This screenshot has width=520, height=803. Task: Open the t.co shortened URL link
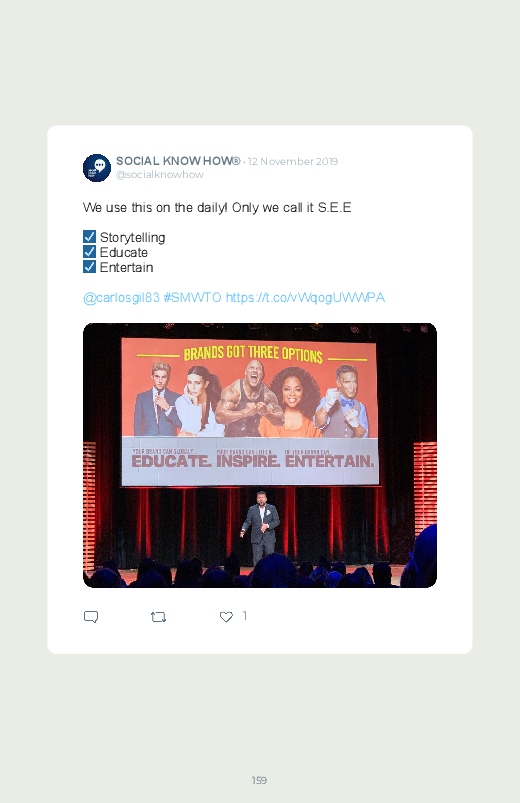click(305, 298)
